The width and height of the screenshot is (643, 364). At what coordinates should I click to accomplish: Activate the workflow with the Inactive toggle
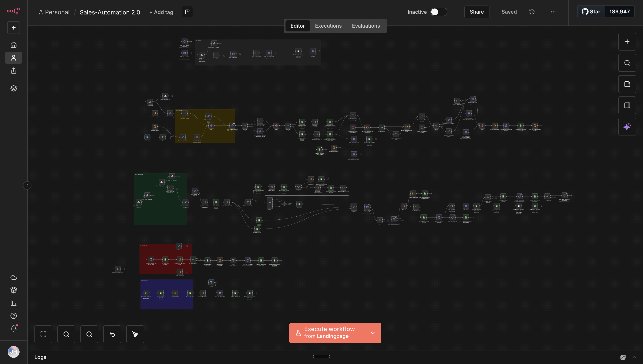coord(438,12)
